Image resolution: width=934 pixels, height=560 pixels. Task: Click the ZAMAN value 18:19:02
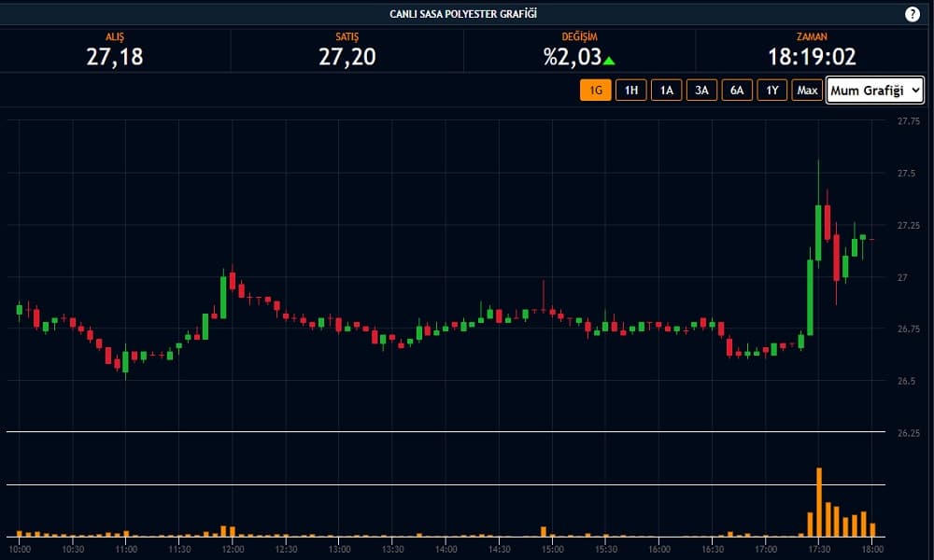pos(812,57)
